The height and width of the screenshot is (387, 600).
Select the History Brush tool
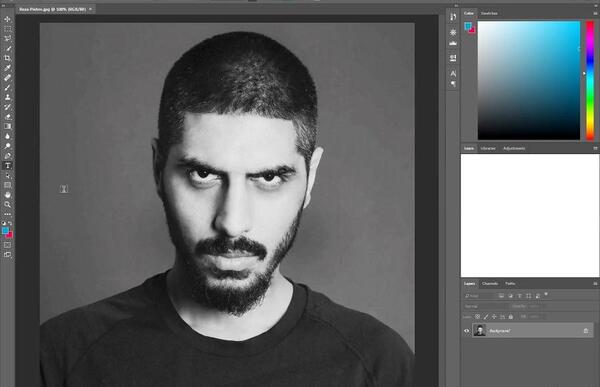8,107
